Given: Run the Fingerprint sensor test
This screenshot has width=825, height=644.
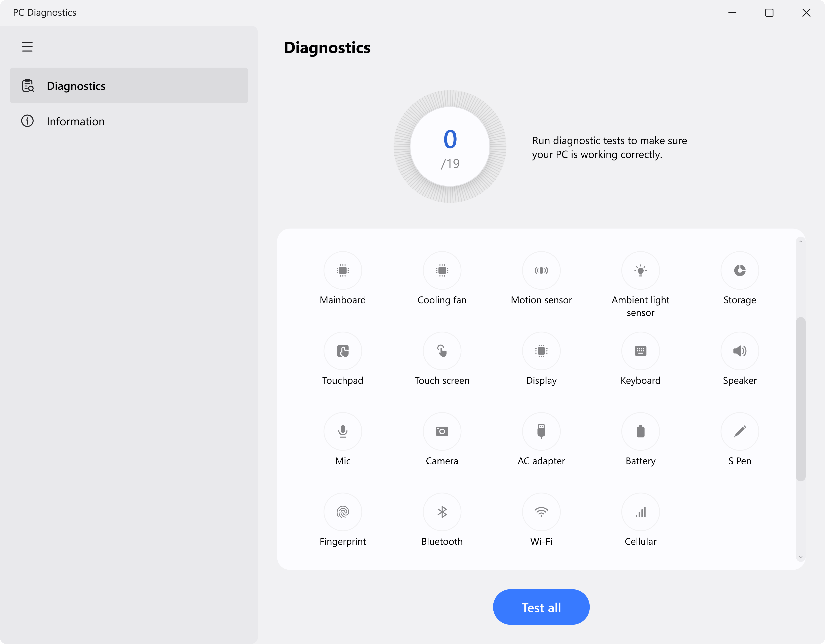Looking at the screenshot, I should pyautogui.click(x=343, y=511).
